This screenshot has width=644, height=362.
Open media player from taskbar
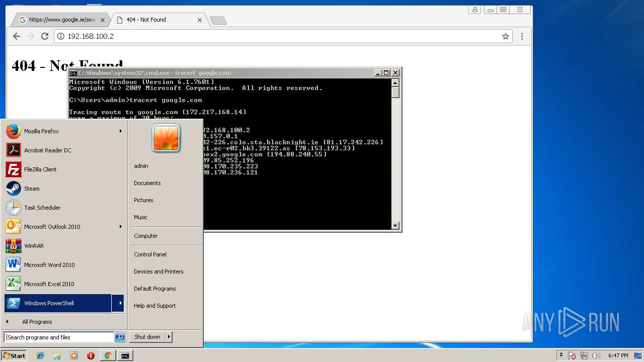[x=74, y=355]
